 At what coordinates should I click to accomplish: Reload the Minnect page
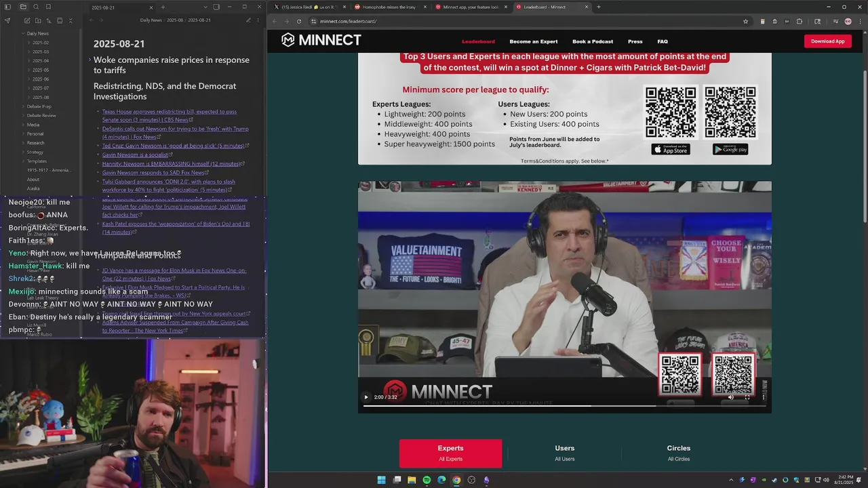pos(299,21)
